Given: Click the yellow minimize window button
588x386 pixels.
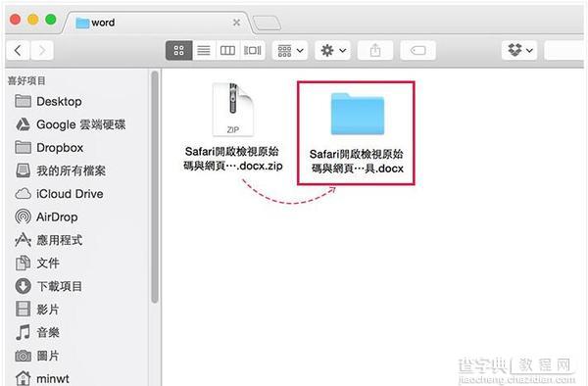Looking at the screenshot, I should [33, 20].
